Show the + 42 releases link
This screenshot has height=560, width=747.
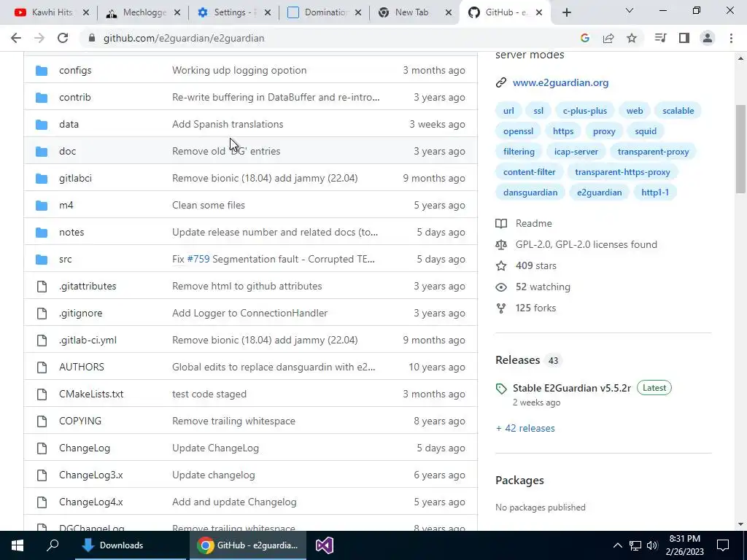click(525, 429)
